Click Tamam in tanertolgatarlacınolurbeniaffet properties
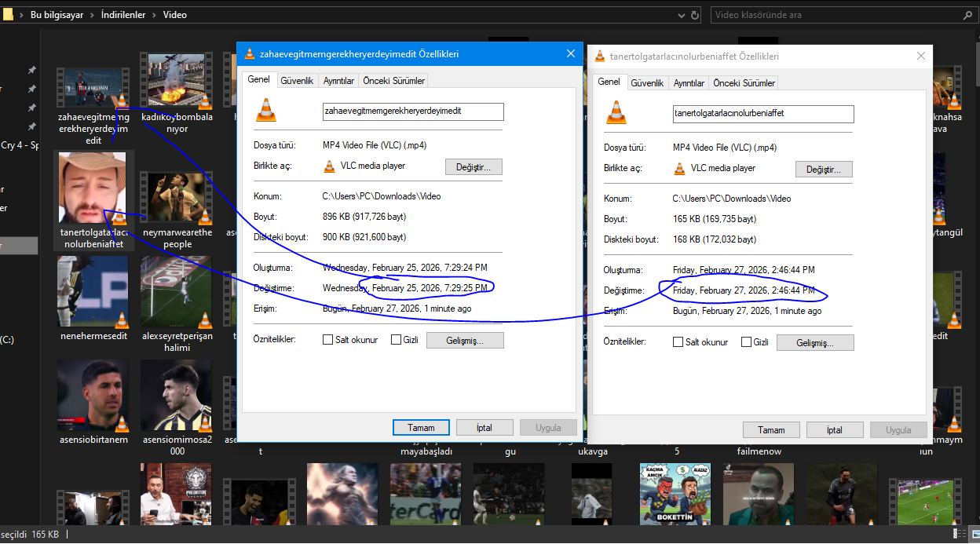This screenshot has width=980, height=544. click(771, 430)
